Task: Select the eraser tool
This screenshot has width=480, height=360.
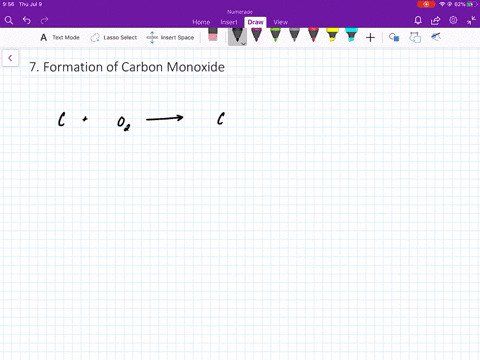Action: (213, 35)
